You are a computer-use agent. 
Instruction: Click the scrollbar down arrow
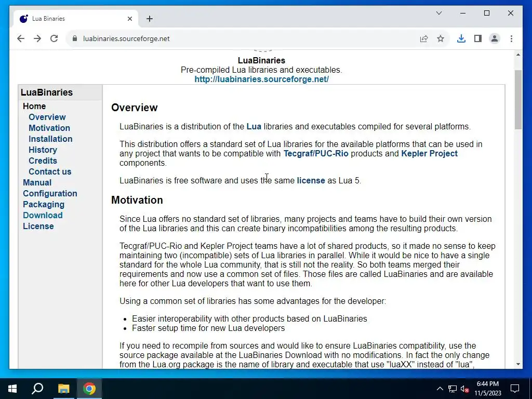[518, 364]
